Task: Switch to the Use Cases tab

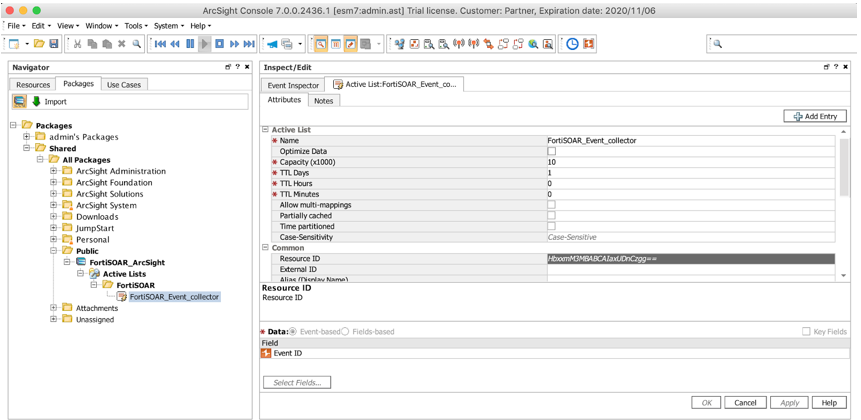Action: 124,85
